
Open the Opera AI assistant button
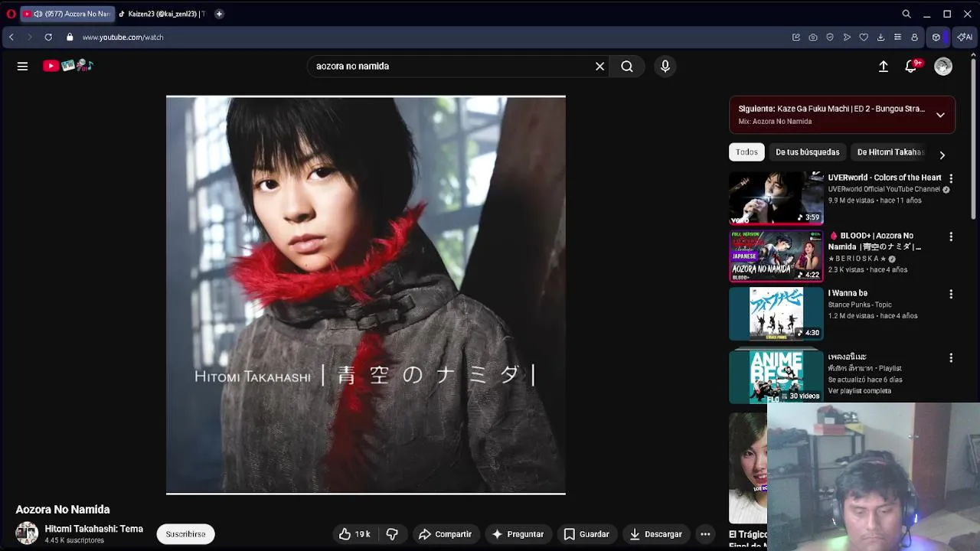pyautogui.click(x=964, y=37)
